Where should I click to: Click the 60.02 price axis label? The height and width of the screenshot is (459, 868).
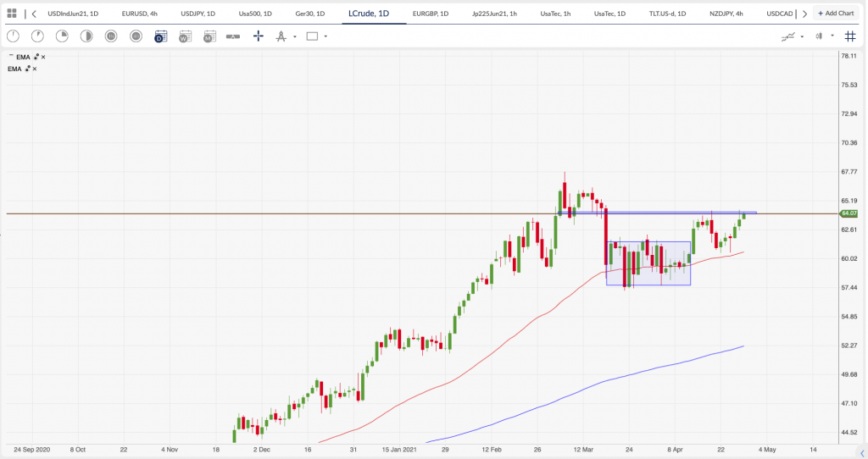pyautogui.click(x=849, y=259)
